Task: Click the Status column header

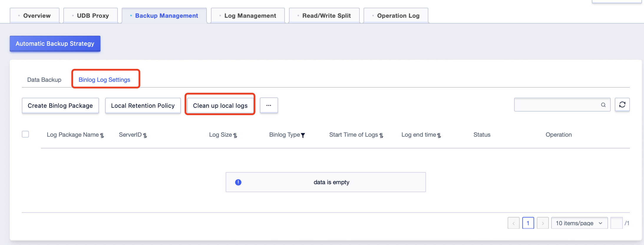Action: pos(482,135)
